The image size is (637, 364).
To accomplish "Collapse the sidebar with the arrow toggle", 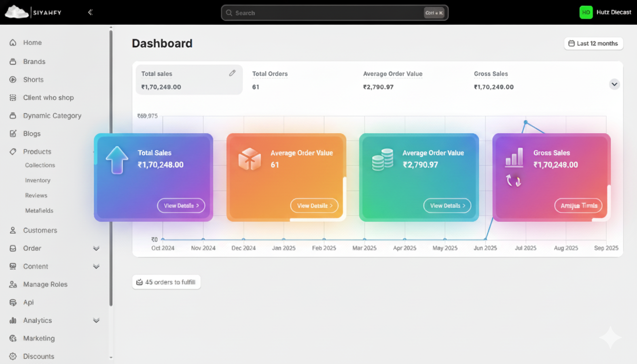I will point(90,12).
